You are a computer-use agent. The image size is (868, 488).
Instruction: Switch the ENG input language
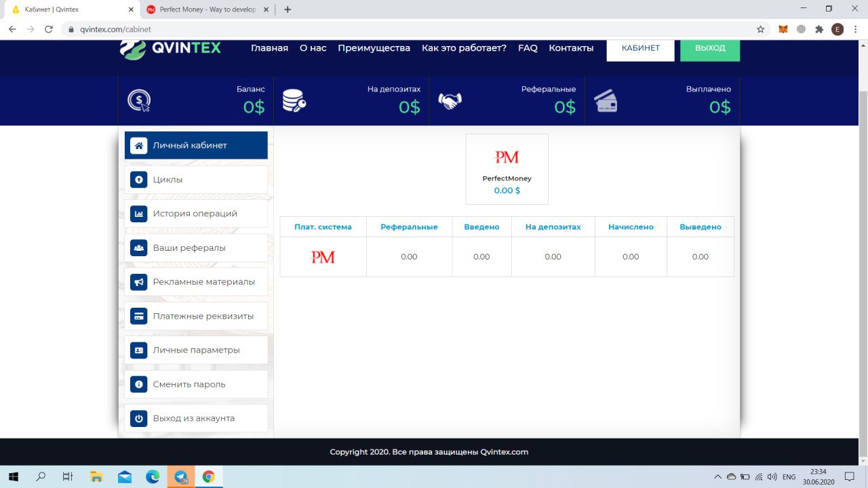(789, 477)
